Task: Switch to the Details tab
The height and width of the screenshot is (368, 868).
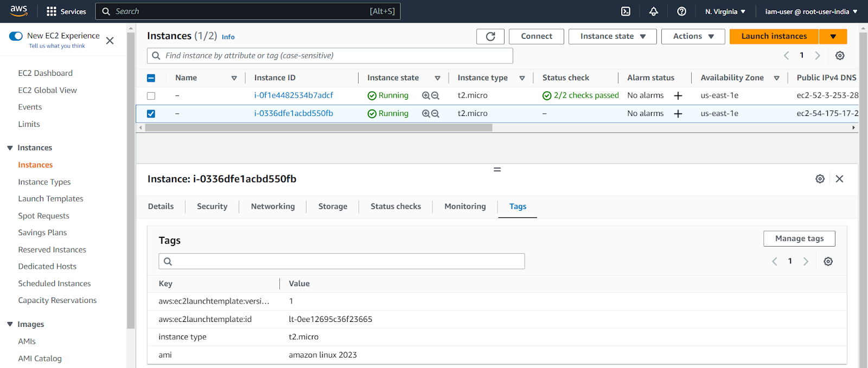Action: [x=161, y=206]
